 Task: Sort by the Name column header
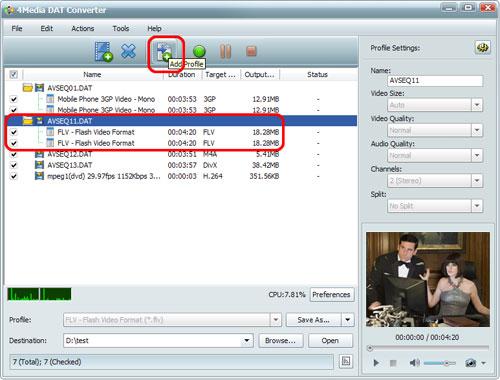click(x=92, y=75)
